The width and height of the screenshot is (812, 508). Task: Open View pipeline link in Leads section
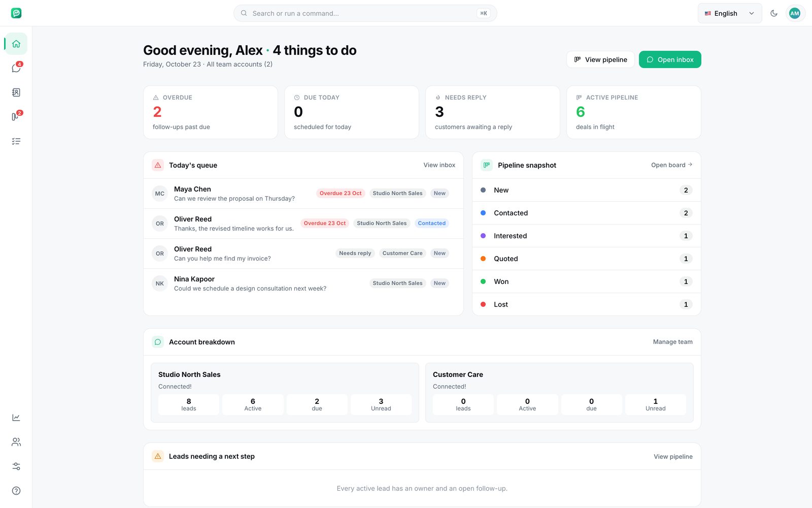673,456
